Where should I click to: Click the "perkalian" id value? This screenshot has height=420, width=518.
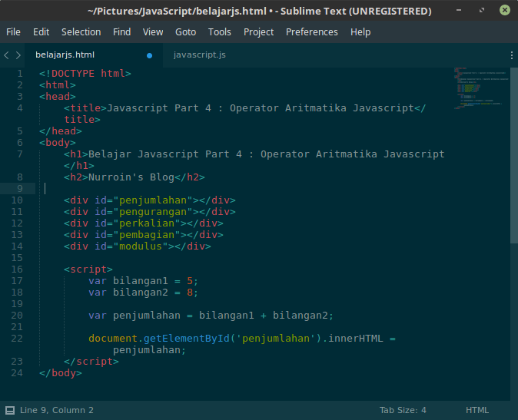coord(147,223)
